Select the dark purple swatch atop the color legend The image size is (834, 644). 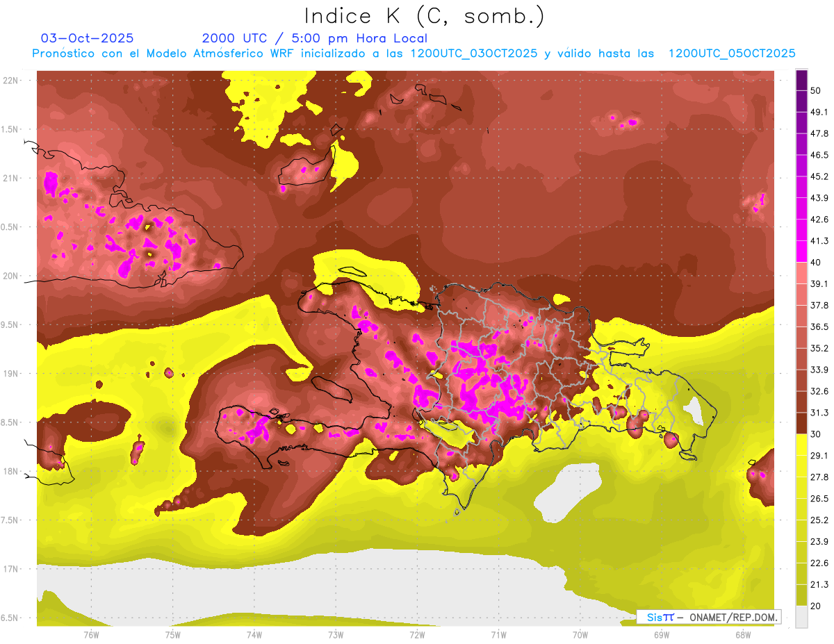coord(801,80)
